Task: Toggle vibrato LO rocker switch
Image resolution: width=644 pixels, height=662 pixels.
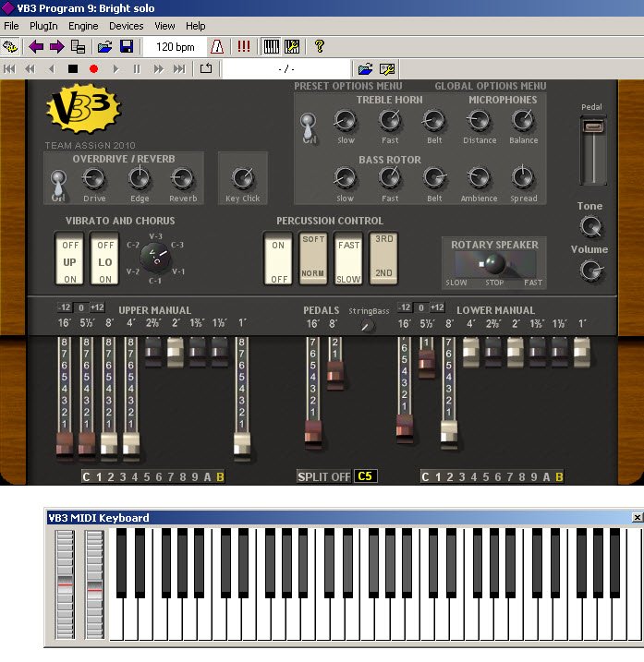Action: (x=104, y=259)
